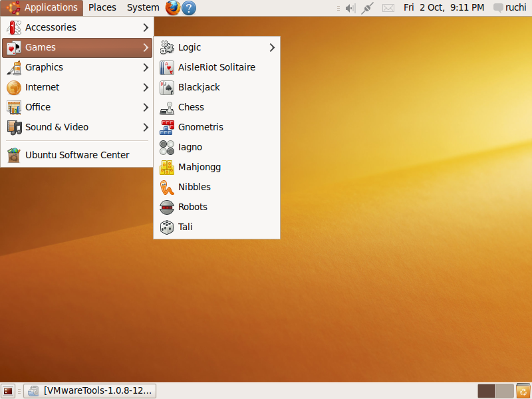Click the Ubuntu Software Center bag icon
Screen dimensions: 532x399
(14, 155)
